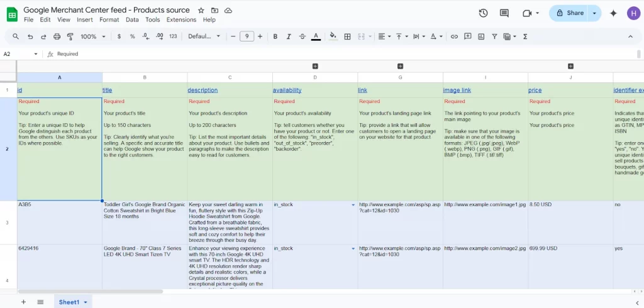Increase decimal places
Image resolution: width=644 pixels, height=308 pixels.
tap(159, 36)
